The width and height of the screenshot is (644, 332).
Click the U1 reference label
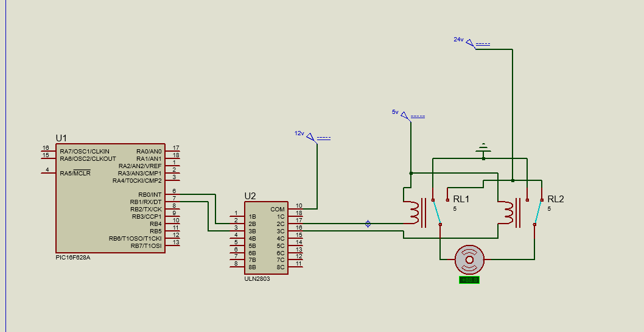[61, 138]
